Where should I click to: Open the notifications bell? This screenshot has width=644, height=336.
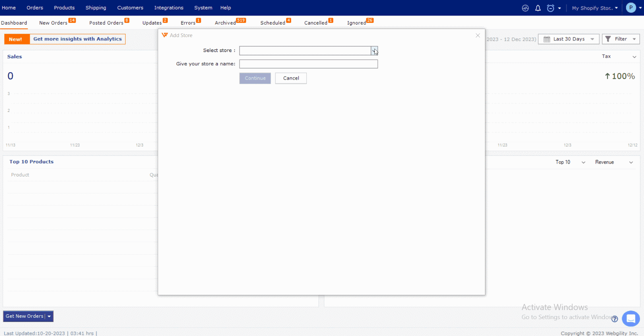[538, 8]
